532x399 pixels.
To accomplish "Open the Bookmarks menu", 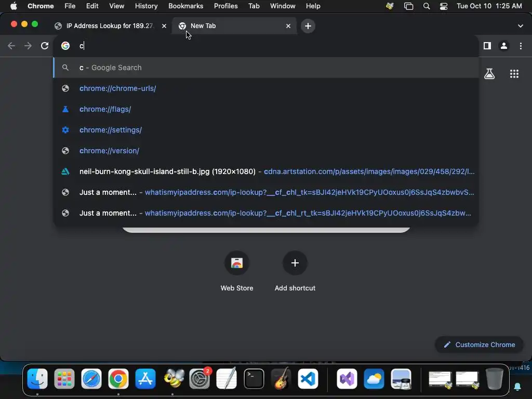I will tap(185, 6).
